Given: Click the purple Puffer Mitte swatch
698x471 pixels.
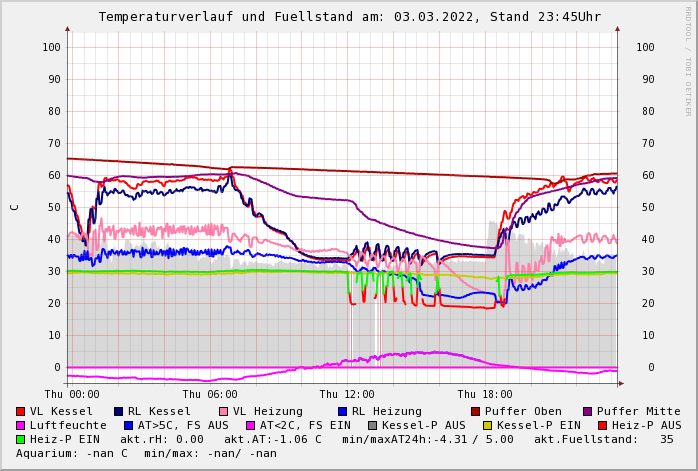Looking at the screenshot, I should (x=588, y=411).
